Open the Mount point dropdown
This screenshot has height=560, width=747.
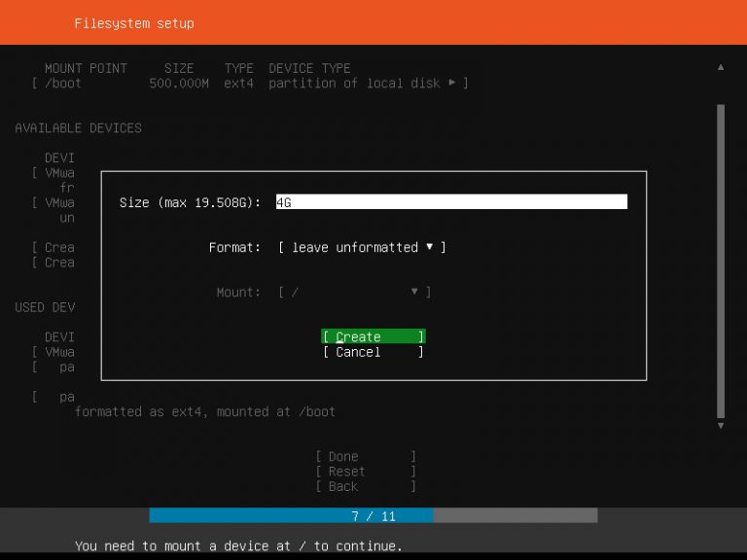pos(354,292)
